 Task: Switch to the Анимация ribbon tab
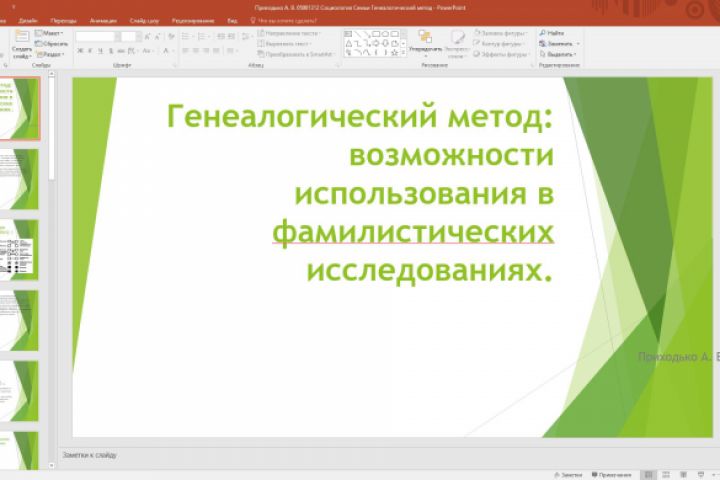pos(103,21)
